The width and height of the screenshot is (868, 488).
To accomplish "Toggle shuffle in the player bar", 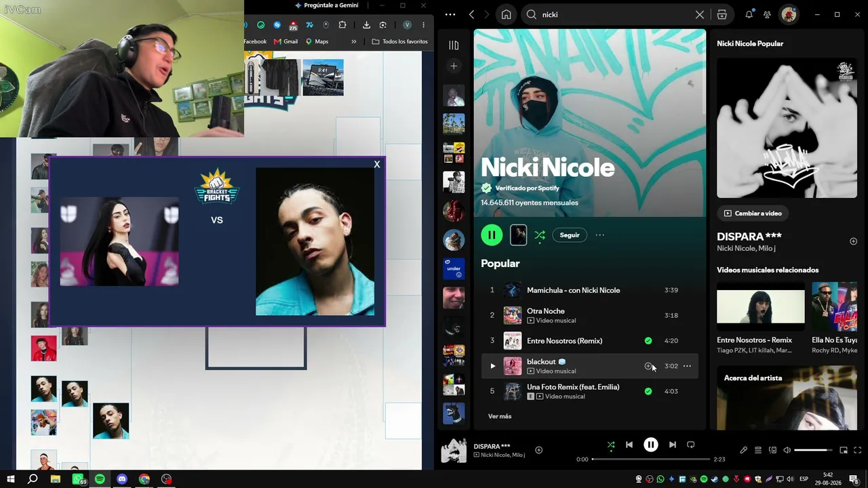I will 611,445.
